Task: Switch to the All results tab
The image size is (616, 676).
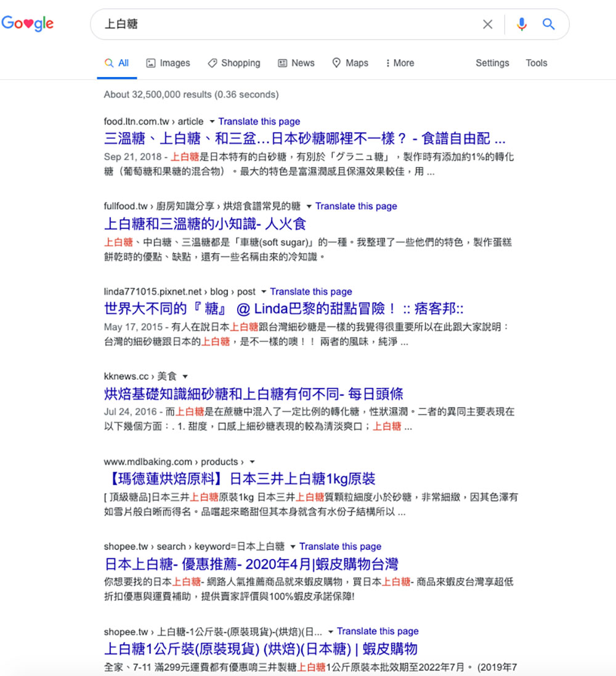Action: 116,62
